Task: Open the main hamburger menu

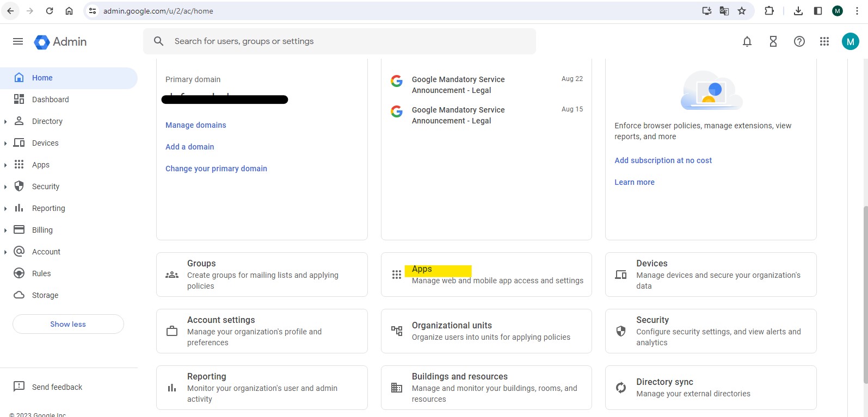Action: (x=18, y=41)
